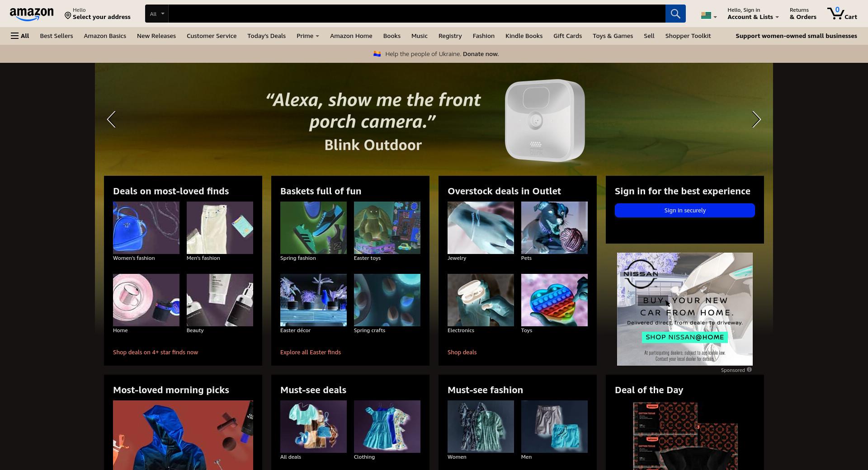Screen dimensions: 868x470
Task: Open Registry in nav bar
Action: click(450, 36)
